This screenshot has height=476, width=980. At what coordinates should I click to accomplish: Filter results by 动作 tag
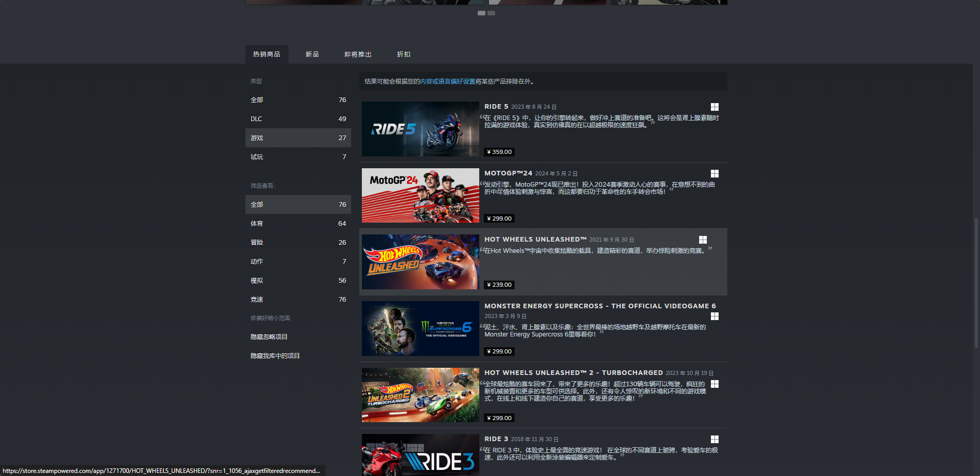tap(298, 262)
